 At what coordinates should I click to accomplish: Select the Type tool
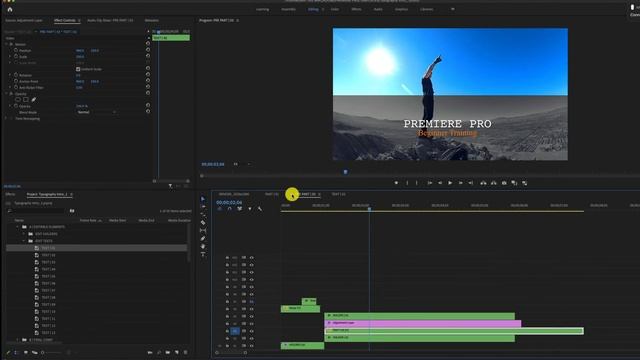click(x=203, y=254)
